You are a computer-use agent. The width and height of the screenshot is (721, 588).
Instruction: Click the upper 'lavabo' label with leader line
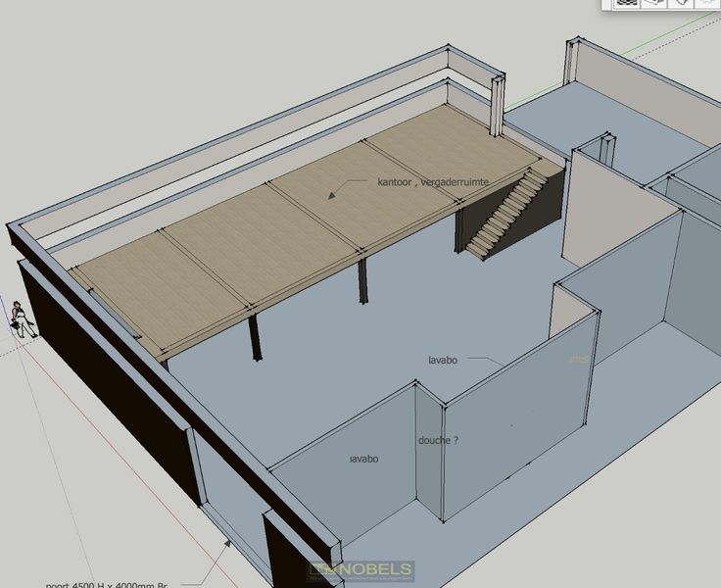click(x=444, y=360)
